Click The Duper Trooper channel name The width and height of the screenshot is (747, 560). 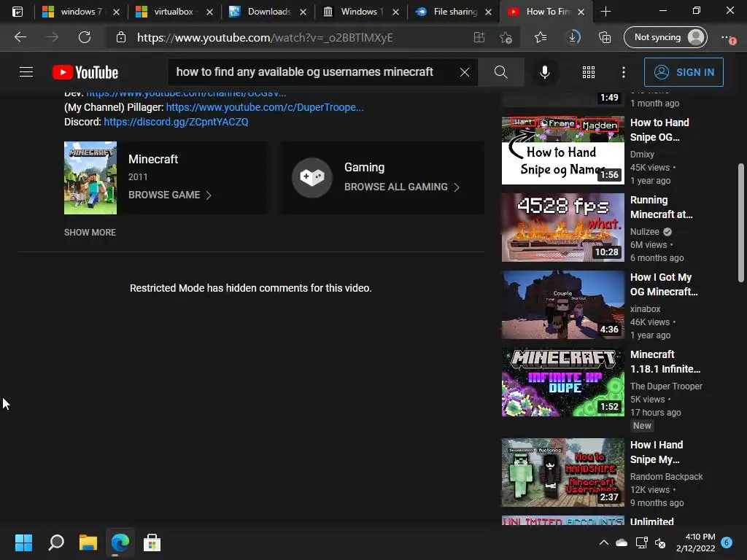click(x=666, y=386)
